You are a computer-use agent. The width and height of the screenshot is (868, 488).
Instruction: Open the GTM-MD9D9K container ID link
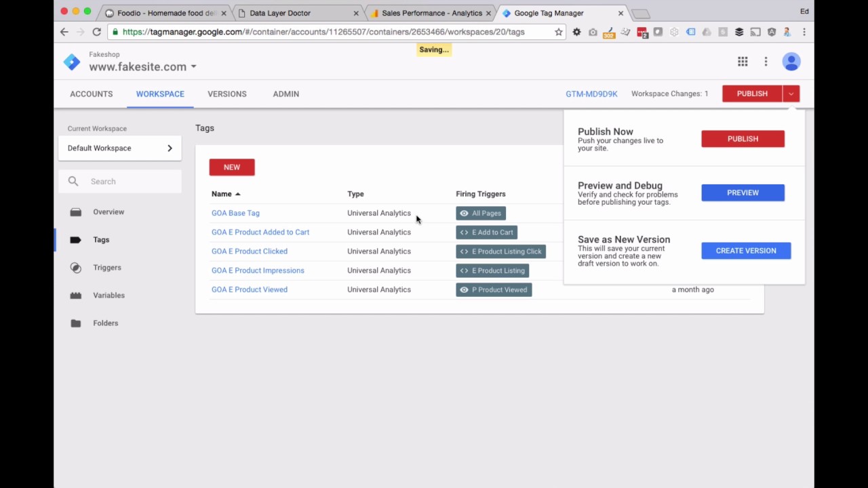tap(591, 94)
